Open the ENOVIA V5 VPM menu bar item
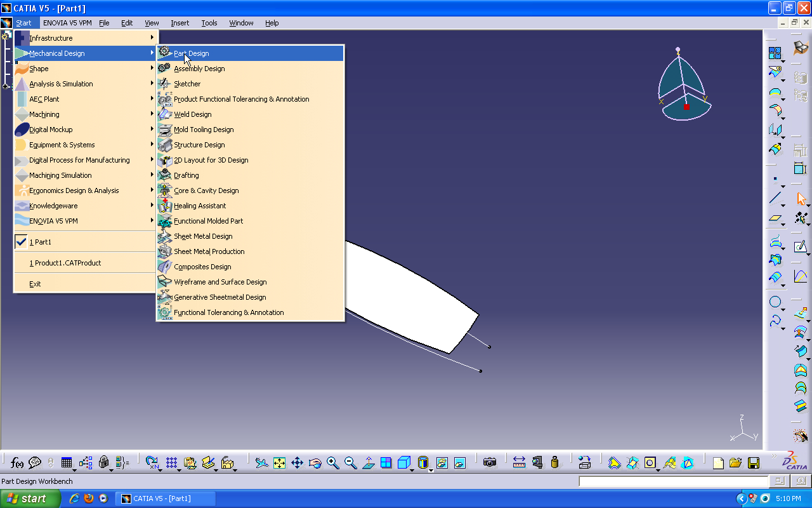 click(67, 23)
